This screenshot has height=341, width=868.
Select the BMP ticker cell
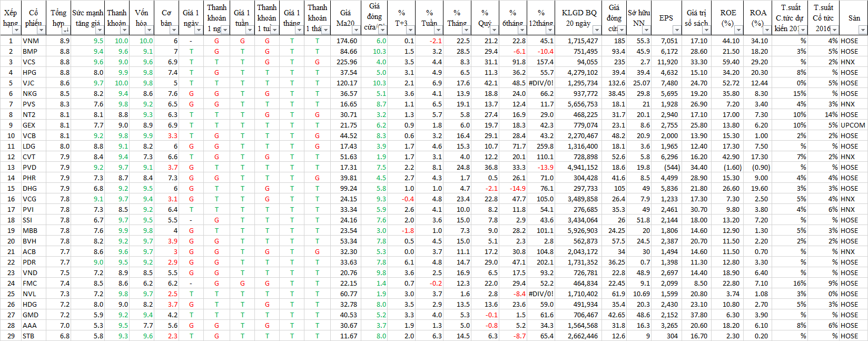tap(34, 51)
